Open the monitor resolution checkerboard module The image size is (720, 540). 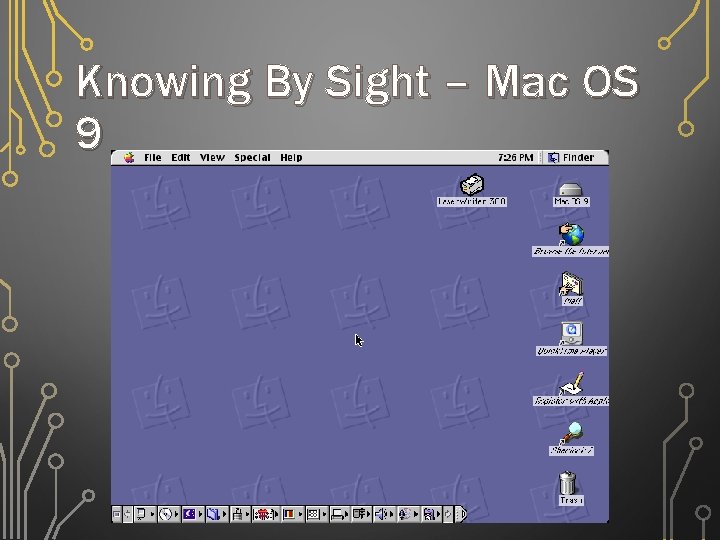click(x=317, y=514)
